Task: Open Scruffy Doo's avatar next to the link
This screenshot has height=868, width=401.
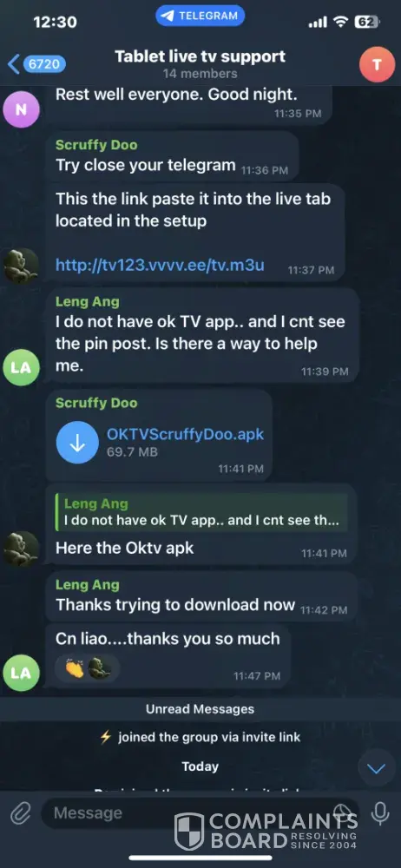Action: click(21, 266)
